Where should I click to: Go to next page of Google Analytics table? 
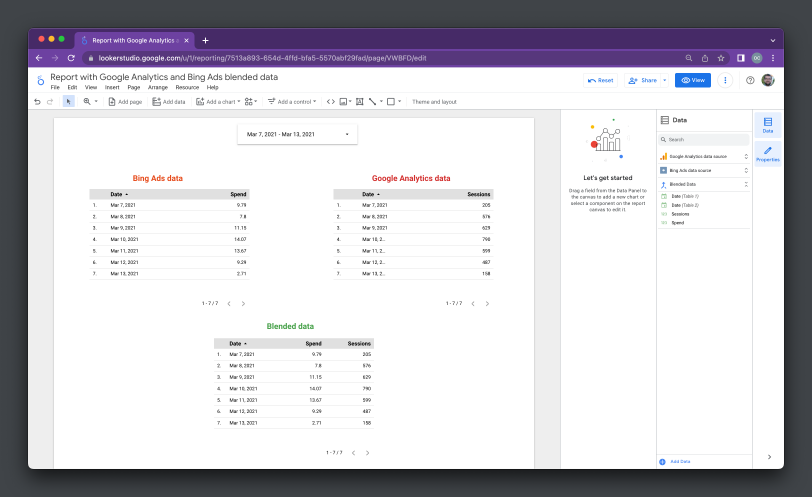pos(487,304)
